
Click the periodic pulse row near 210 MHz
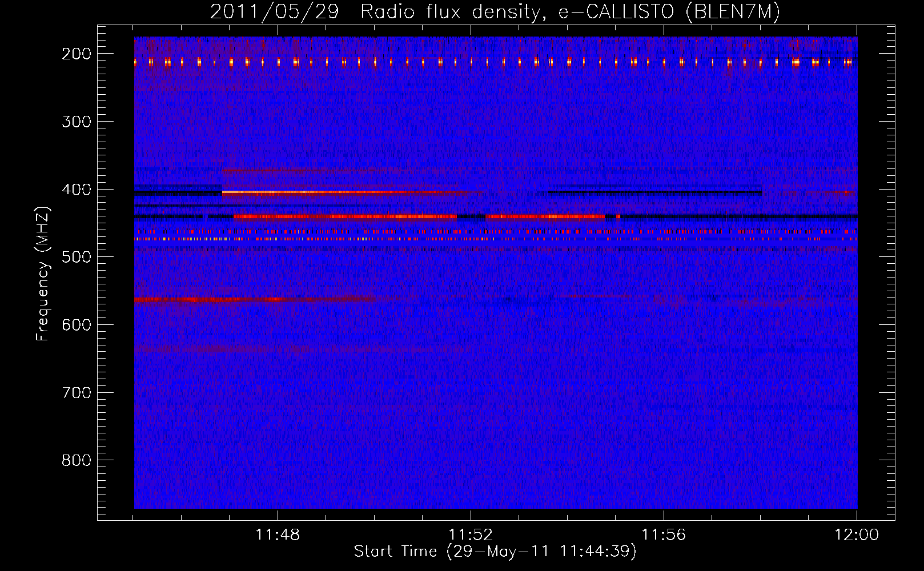click(496, 62)
